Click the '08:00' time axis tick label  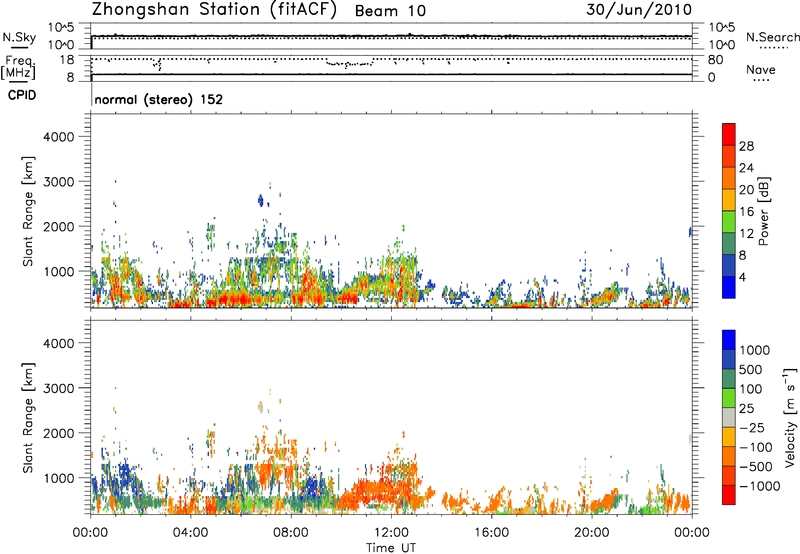click(x=291, y=533)
